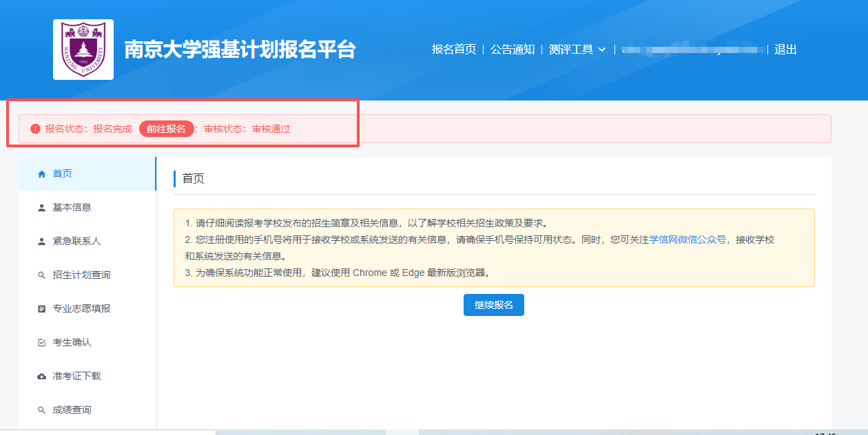Click the person icon beside 紧急联系人
868x435 pixels.
41,242
